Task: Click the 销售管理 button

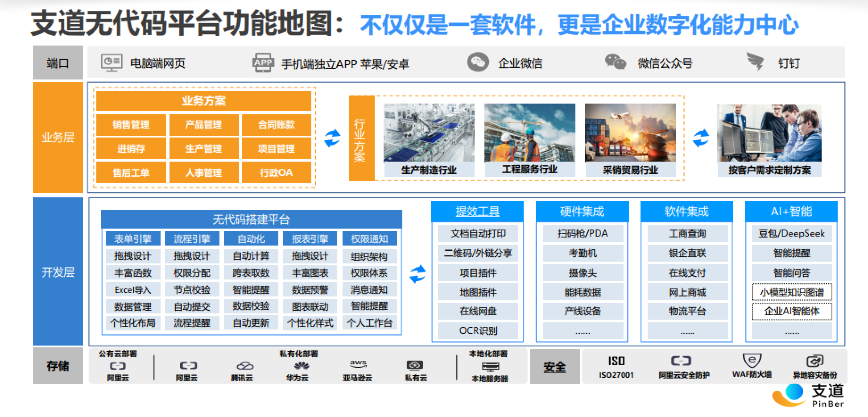Action: 131,125
